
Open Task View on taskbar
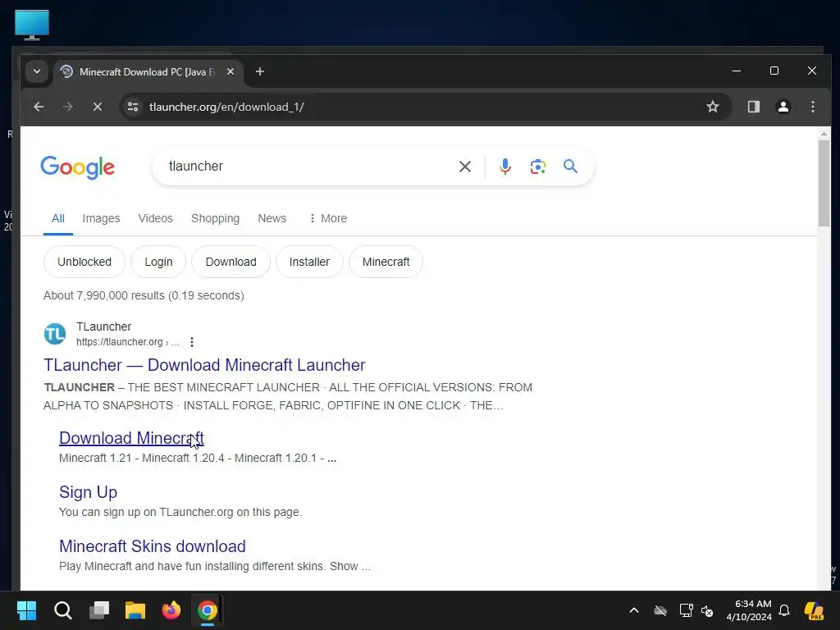(99, 610)
